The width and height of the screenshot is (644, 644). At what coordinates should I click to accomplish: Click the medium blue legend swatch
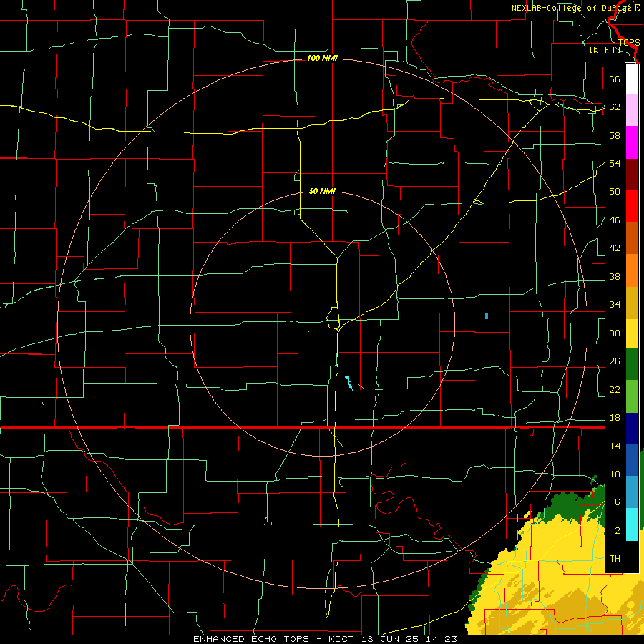[x=632, y=460]
